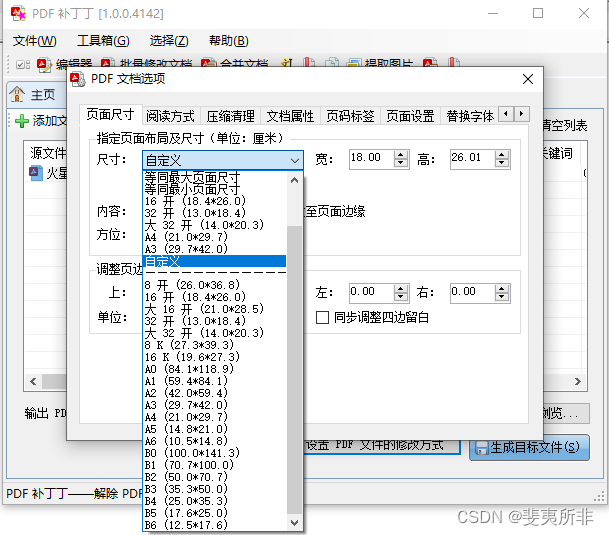
Task: Increase 宽 width with up stepper
Action: (x=400, y=155)
